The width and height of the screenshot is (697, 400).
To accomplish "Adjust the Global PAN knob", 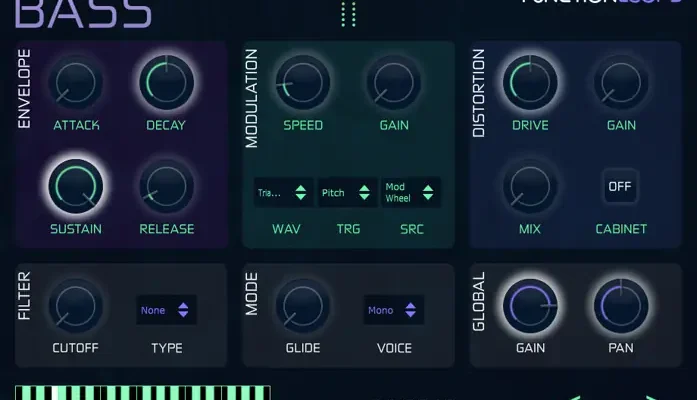I will point(621,306).
